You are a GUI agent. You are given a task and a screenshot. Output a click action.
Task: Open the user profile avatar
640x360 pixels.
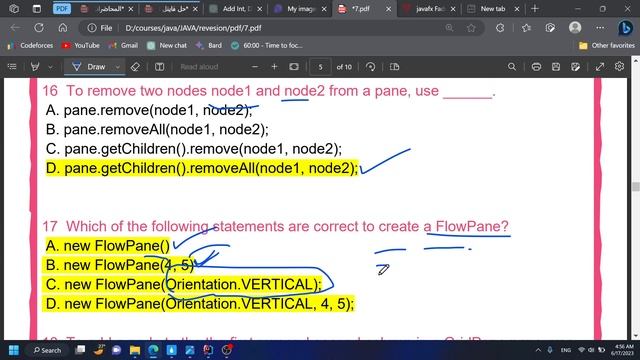coord(575,27)
